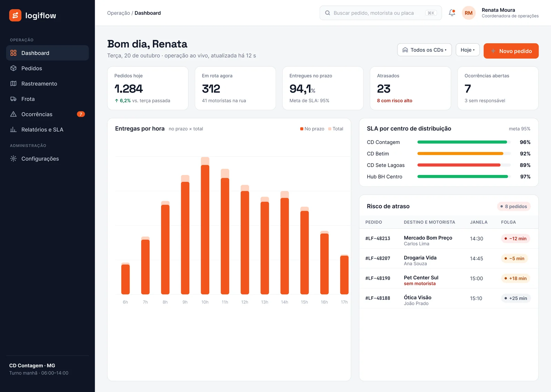
Task: Open the Pedidos menu item
Action: tap(48, 68)
